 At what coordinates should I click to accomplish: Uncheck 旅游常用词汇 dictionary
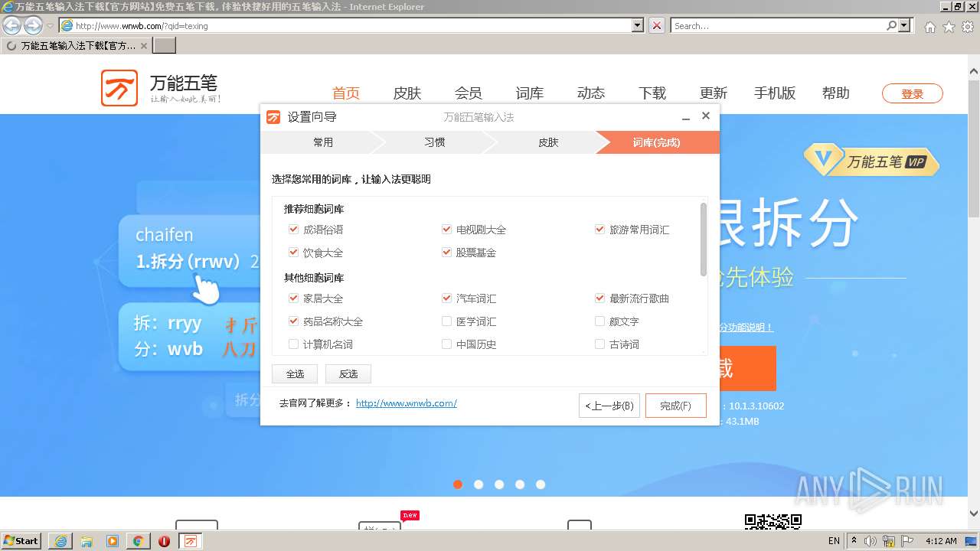point(599,230)
